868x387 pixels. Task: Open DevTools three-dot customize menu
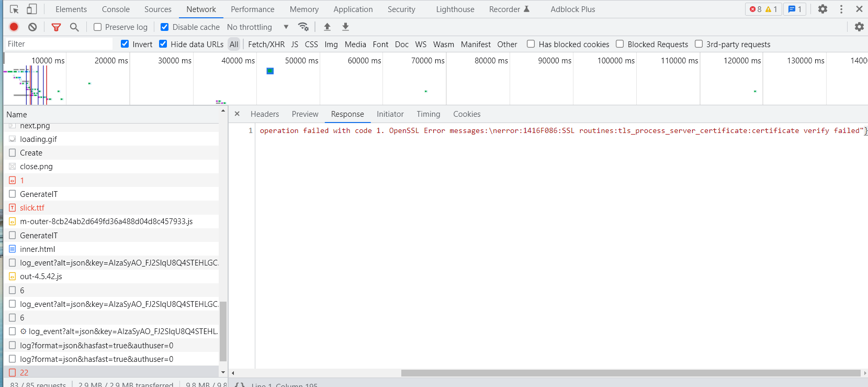click(841, 9)
